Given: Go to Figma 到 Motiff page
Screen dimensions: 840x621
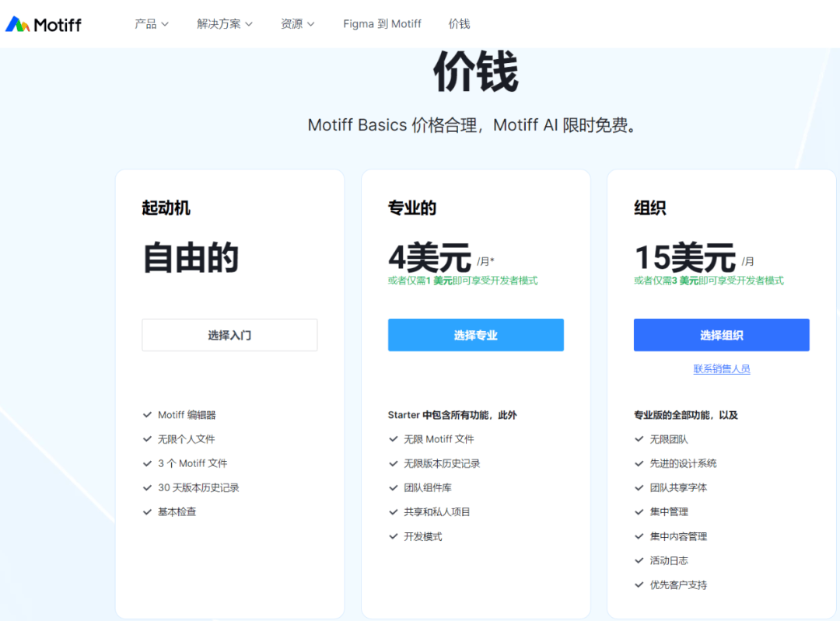Looking at the screenshot, I should point(382,24).
